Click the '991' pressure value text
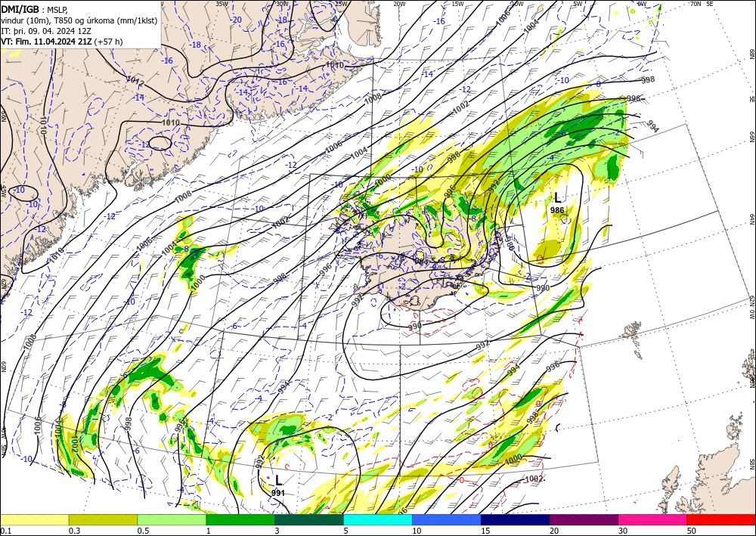The image size is (756, 536). (278, 493)
